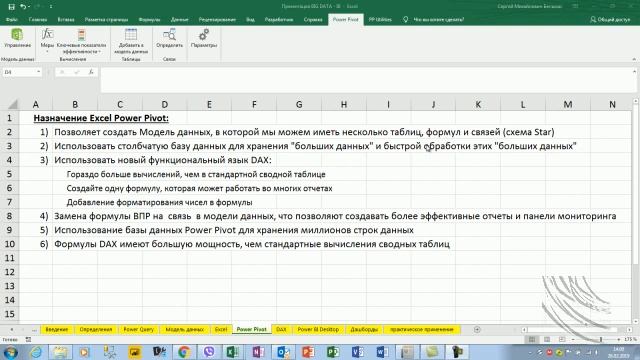Open the практическое применение sheet tab
Image resolution: width=640 pixels, height=360 pixels.
[x=422, y=329]
